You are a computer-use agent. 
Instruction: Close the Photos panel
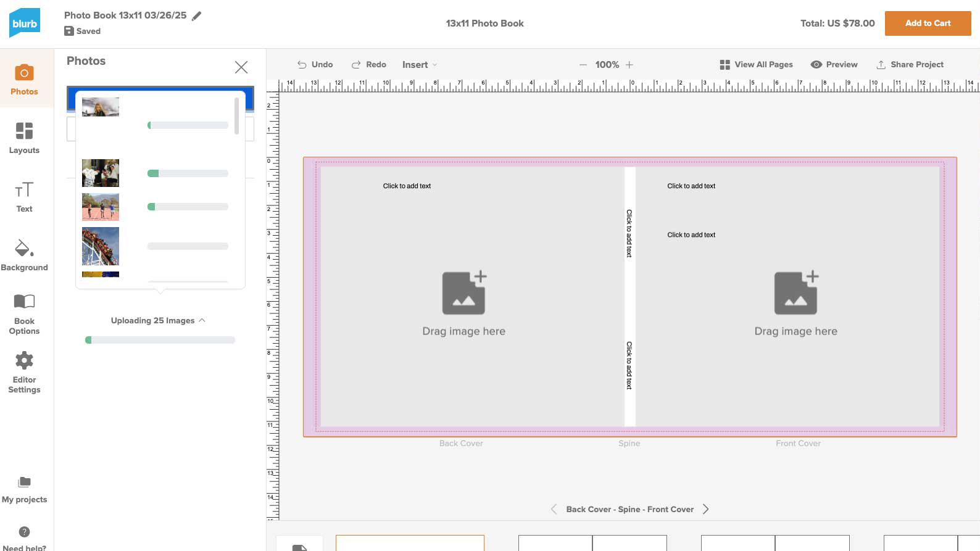point(241,67)
